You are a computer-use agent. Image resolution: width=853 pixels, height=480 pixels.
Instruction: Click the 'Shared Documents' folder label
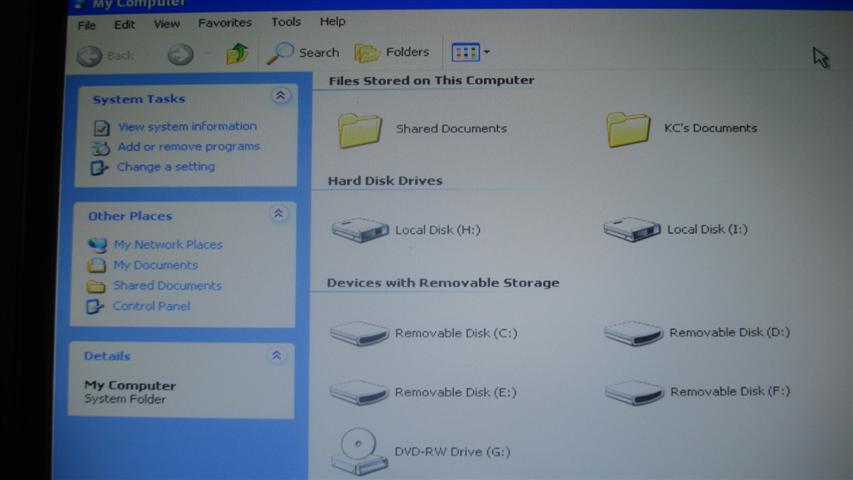452,128
